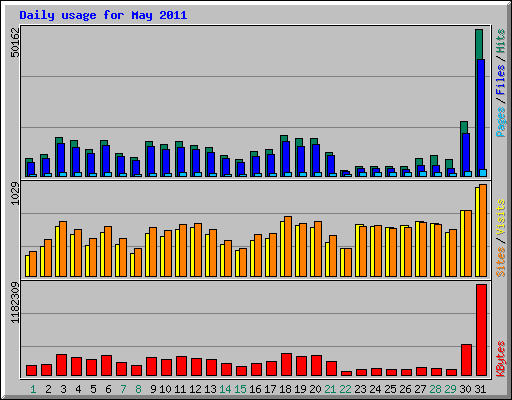Select the day 1 orange sites bar
This screenshot has width=512, height=400.
[x=33, y=264]
